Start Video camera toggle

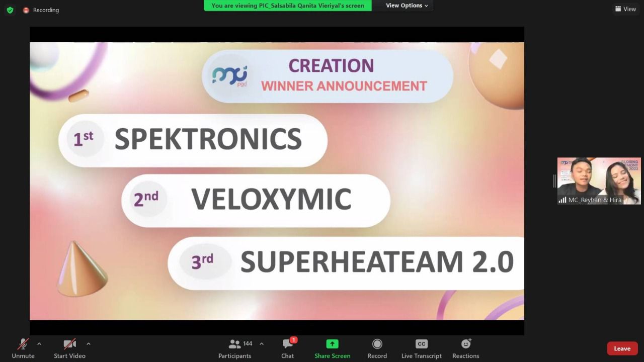[x=69, y=348]
